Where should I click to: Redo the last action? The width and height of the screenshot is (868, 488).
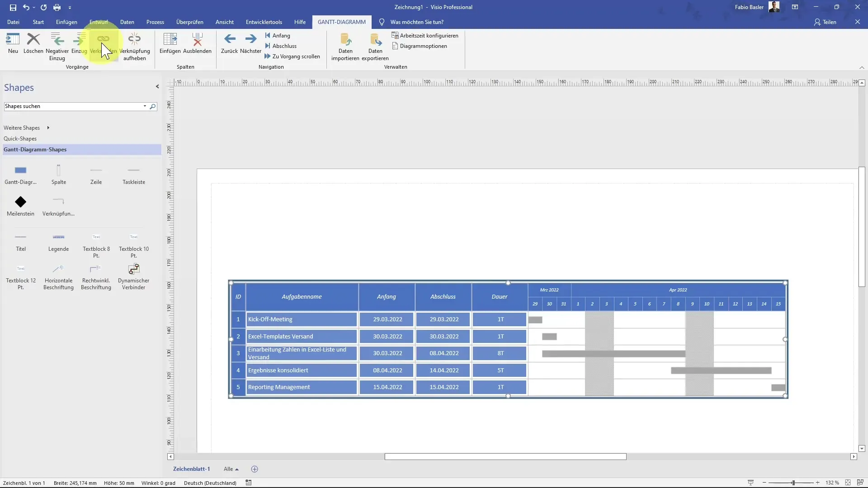click(43, 7)
